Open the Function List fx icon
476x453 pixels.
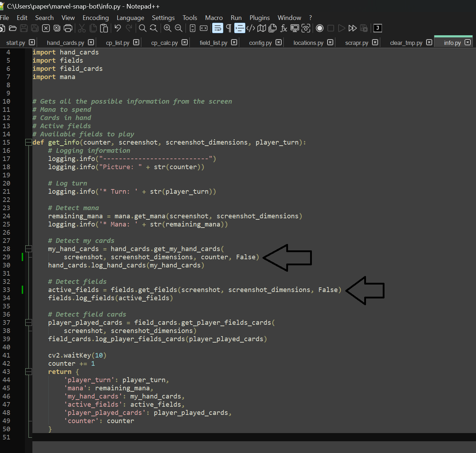(x=284, y=28)
